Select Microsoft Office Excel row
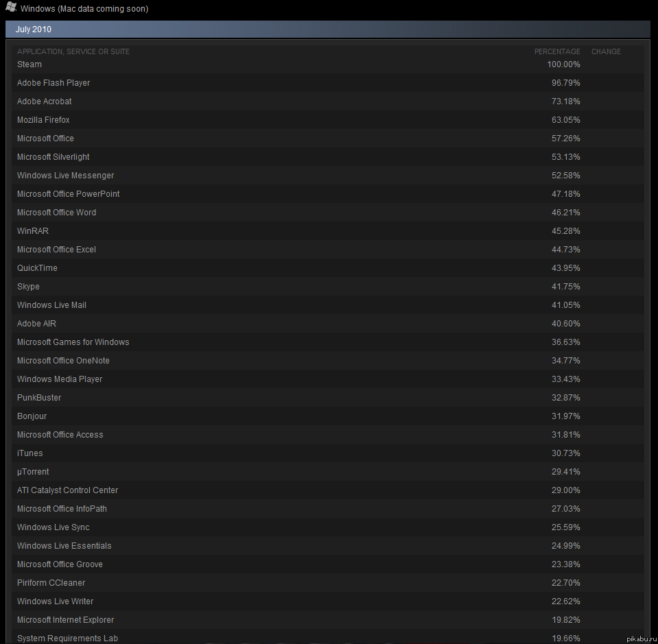Viewport: 658px width, 644px height. pyautogui.click(x=328, y=249)
